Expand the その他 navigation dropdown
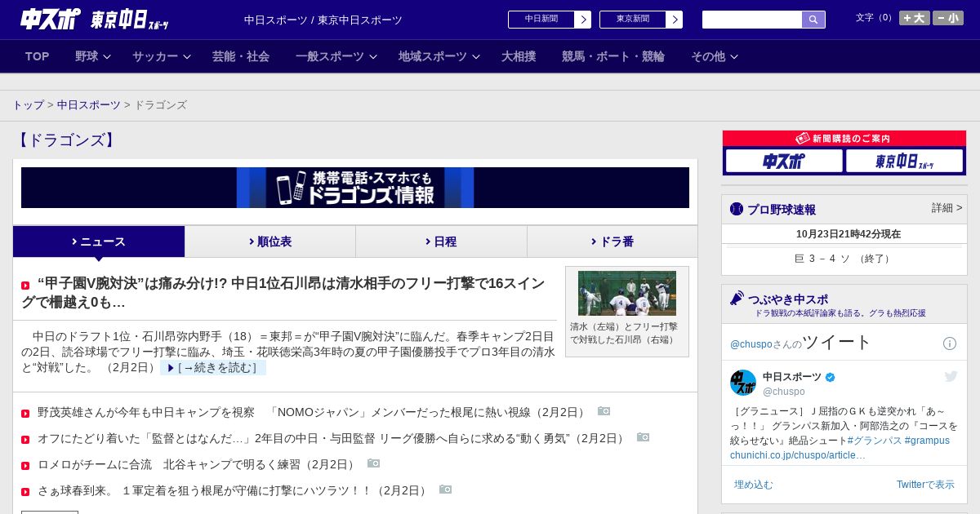The height and width of the screenshot is (514, 980). [715, 56]
